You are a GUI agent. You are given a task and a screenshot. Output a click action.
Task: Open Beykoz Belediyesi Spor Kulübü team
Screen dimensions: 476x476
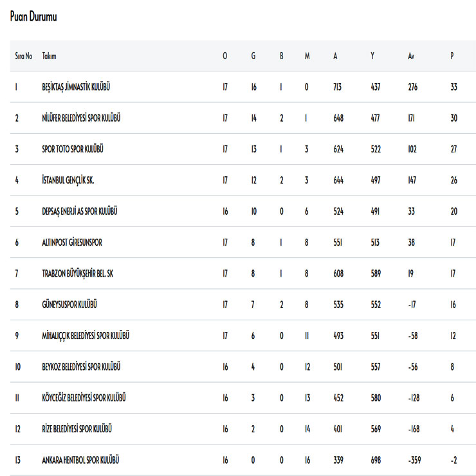click(82, 367)
